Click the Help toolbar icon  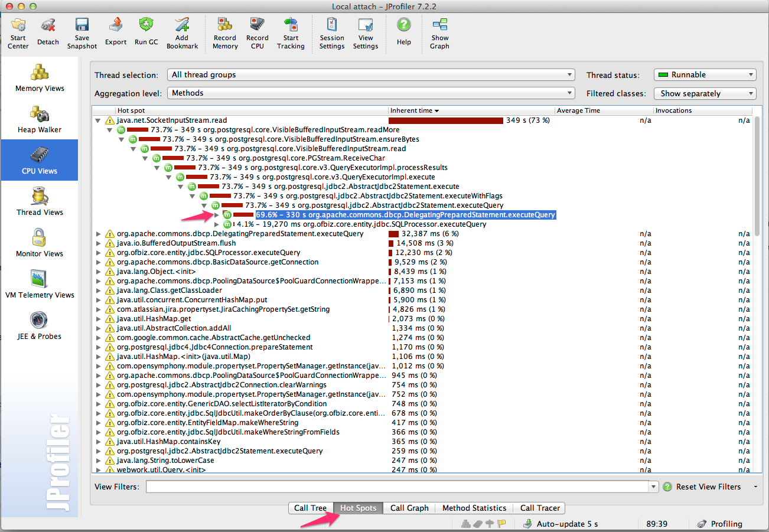(404, 32)
